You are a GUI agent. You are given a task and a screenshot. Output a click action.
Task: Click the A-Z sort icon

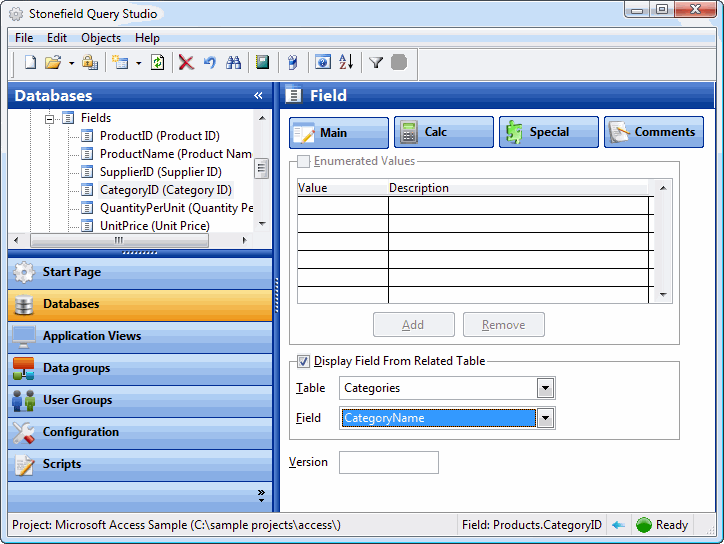tap(346, 63)
